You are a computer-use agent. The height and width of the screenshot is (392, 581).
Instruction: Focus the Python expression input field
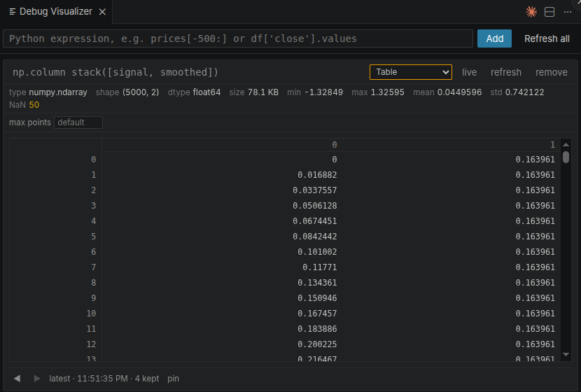[238, 38]
